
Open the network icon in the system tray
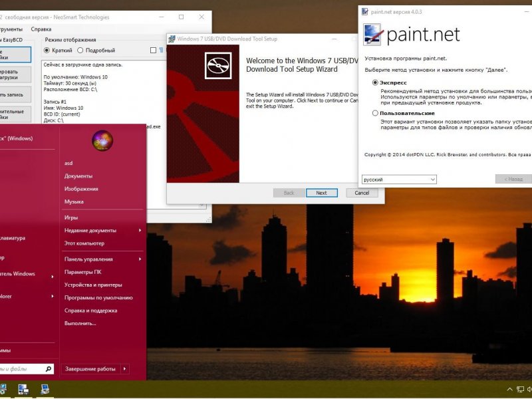pyautogui.click(x=520, y=390)
